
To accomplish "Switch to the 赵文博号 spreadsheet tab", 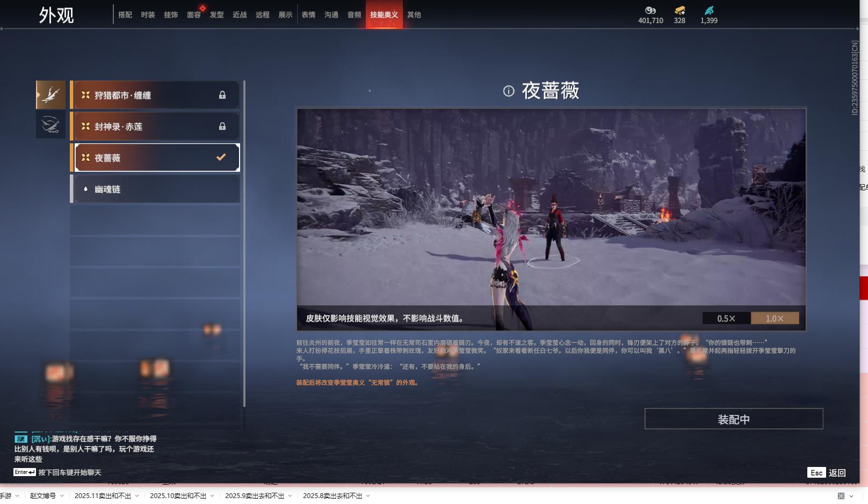I will pos(43,496).
